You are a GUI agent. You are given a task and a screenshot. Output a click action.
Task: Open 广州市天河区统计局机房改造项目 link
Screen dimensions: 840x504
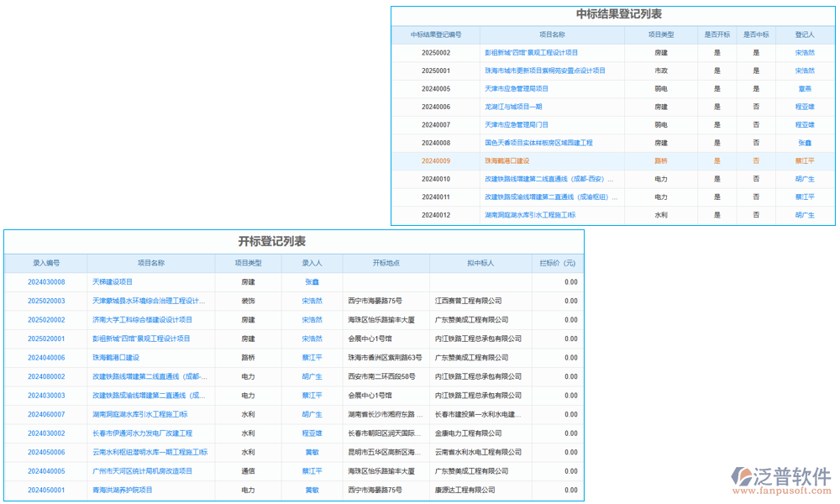tap(142, 471)
